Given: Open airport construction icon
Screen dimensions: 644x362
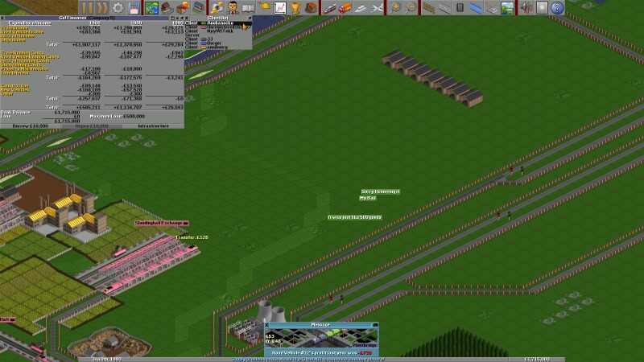Looking at the screenshot, I should [491, 7].
